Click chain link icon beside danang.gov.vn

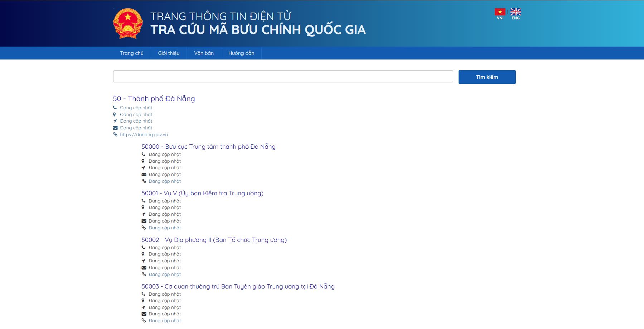coord(115,135)
